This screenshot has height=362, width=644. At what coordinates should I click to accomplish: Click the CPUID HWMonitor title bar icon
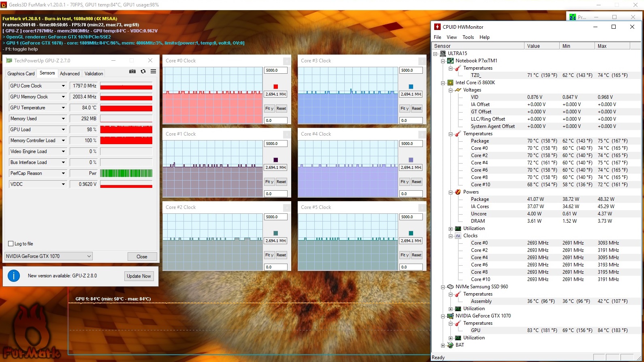437,27
